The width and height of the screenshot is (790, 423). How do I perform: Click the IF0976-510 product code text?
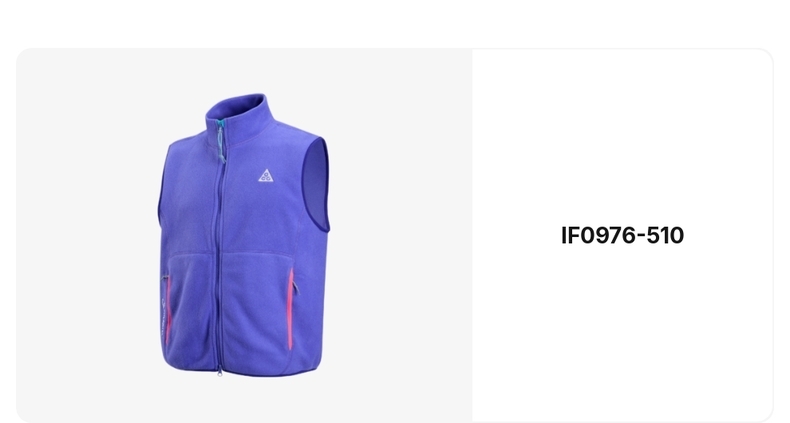(622, 235)
